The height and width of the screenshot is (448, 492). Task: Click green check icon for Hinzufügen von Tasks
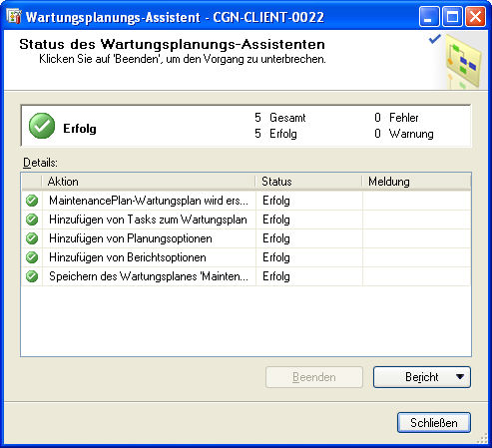pos(32,220)
